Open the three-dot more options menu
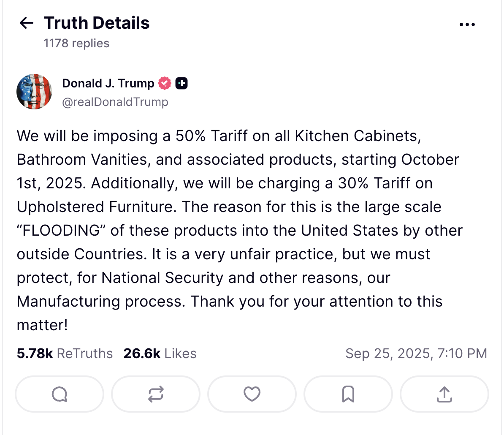This screenshot has width=504, height=435. click(467, 24)
